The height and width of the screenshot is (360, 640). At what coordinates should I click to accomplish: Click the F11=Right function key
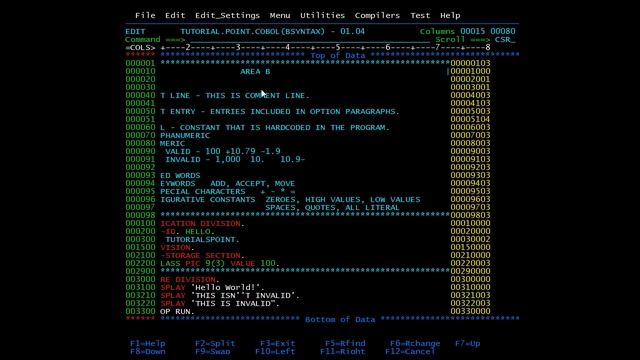click(x=342, y=351)
